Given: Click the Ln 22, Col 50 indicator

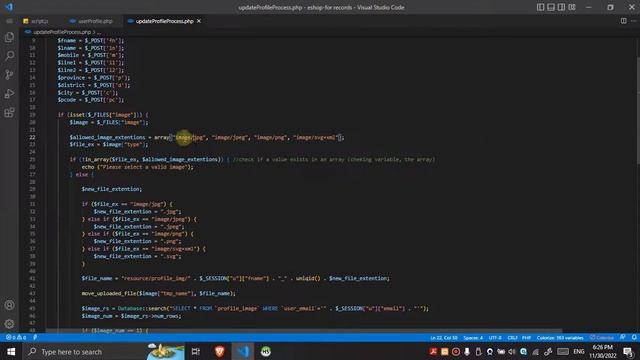Looking at the screenshot, I should [444, 338].
